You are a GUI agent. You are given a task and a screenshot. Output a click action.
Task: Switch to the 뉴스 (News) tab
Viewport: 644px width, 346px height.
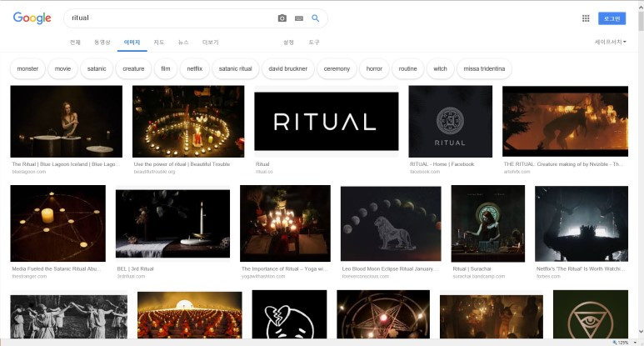183,43
